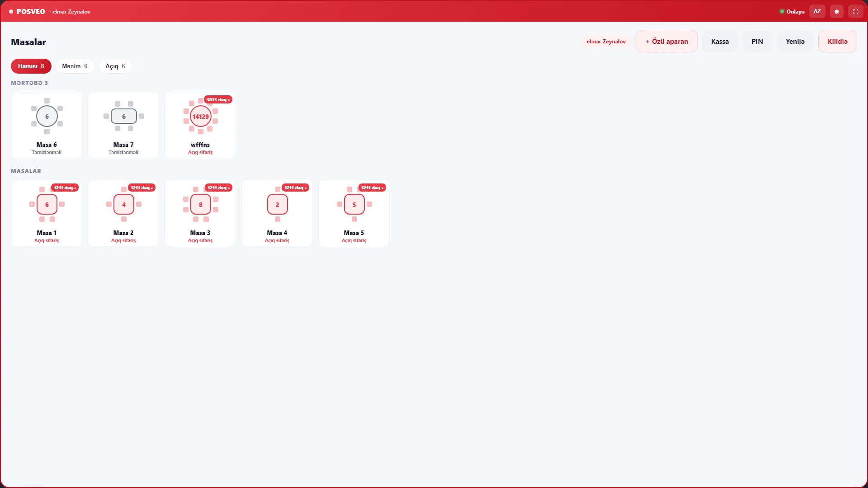This screenshot has height=488, width=868.
Task: Click Açıq sifariş status under Masa 4
Action: pos(277,241)
